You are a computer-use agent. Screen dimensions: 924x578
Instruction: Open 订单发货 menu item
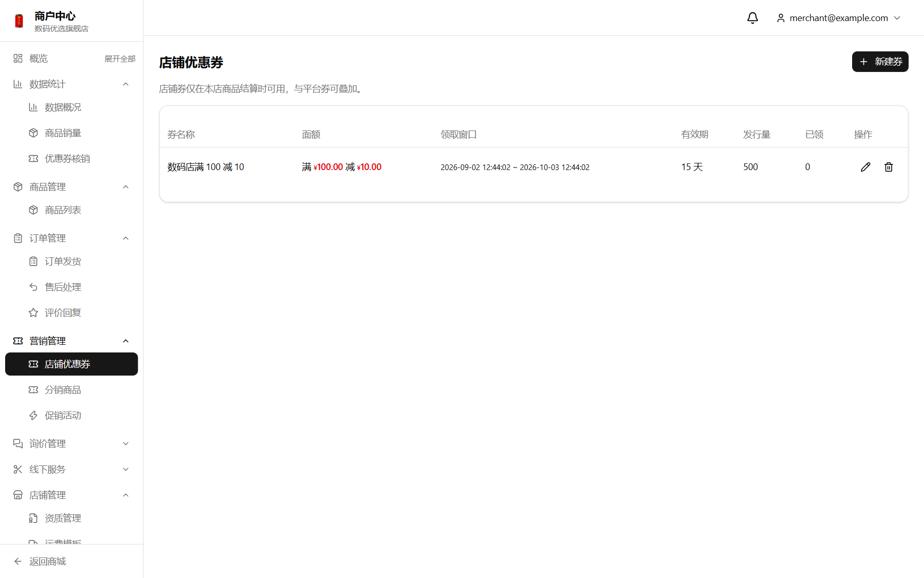pyautogui.click(x=71, y=262)
